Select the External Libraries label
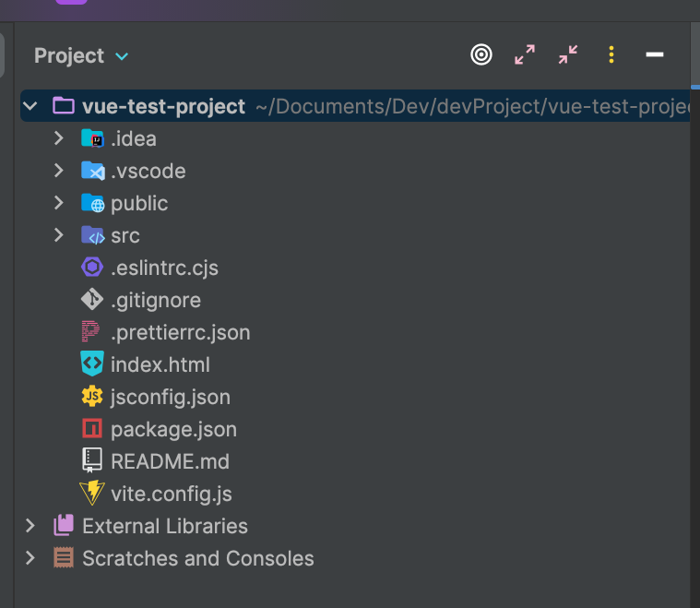Viewport: 700px width, 608px height. [x=165, y=526]
